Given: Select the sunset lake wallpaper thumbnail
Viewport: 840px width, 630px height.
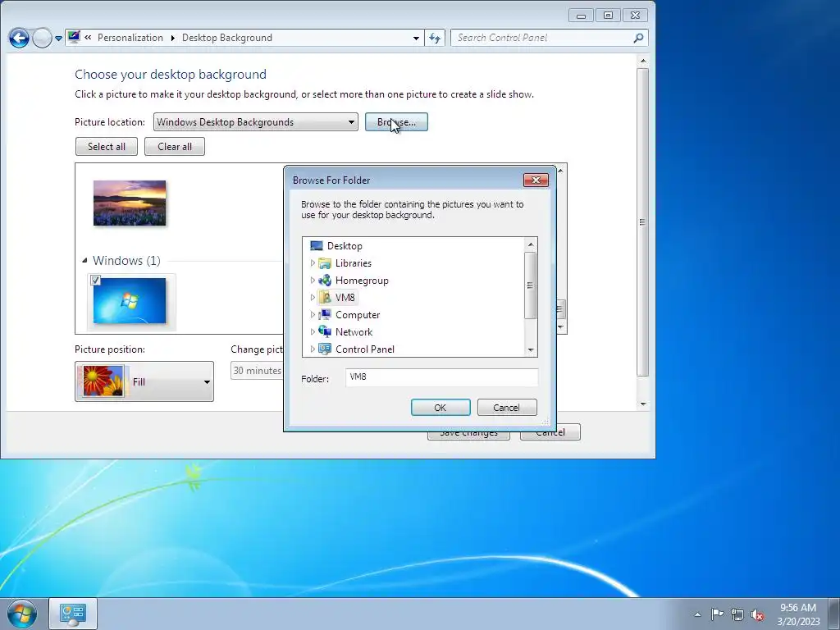Looking at the screenshot, I should 130,203.
